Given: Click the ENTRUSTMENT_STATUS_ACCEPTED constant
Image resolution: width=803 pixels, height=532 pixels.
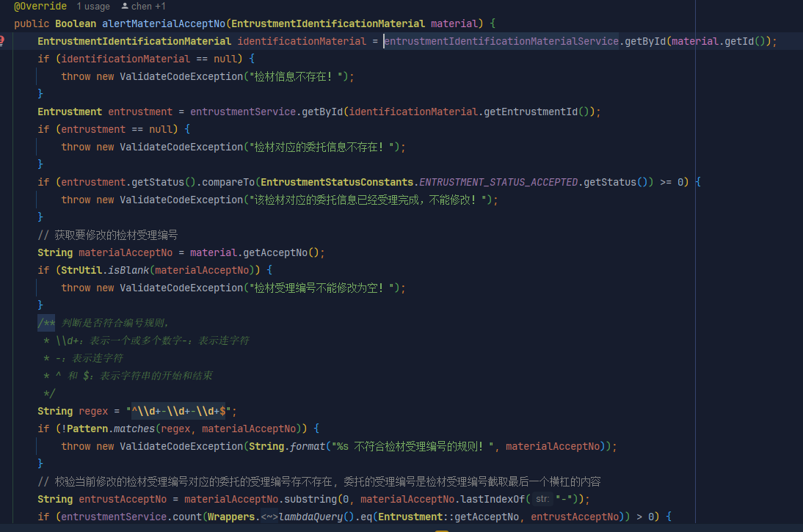Looking at the screenshot, I should point(498,182).
